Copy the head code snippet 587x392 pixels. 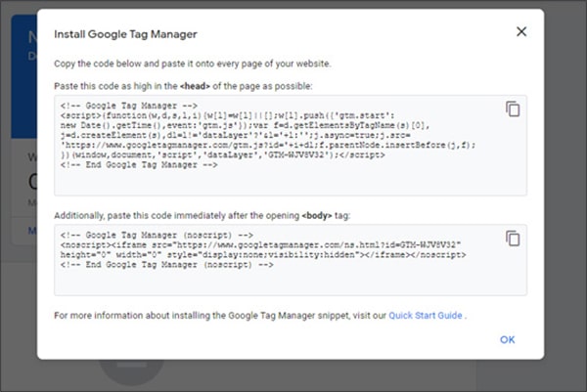513,109
